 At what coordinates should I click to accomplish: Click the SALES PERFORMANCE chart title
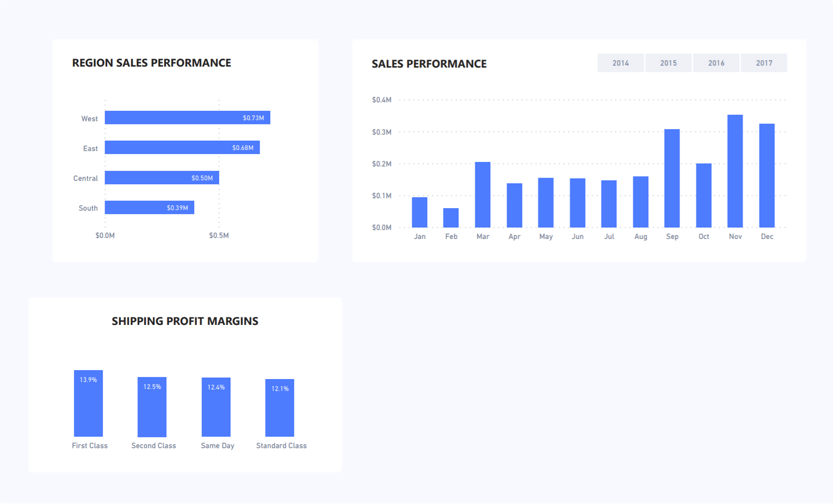[429, 63]
